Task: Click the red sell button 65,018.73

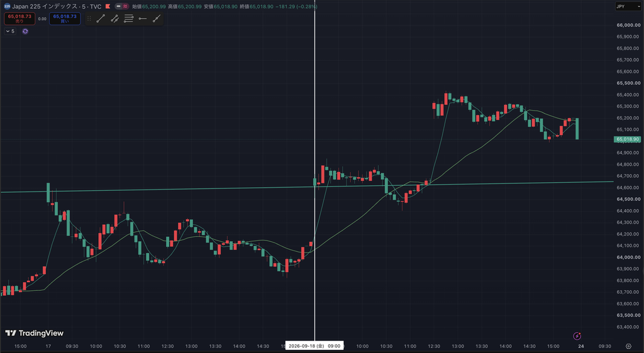Action: pos(19,18)
